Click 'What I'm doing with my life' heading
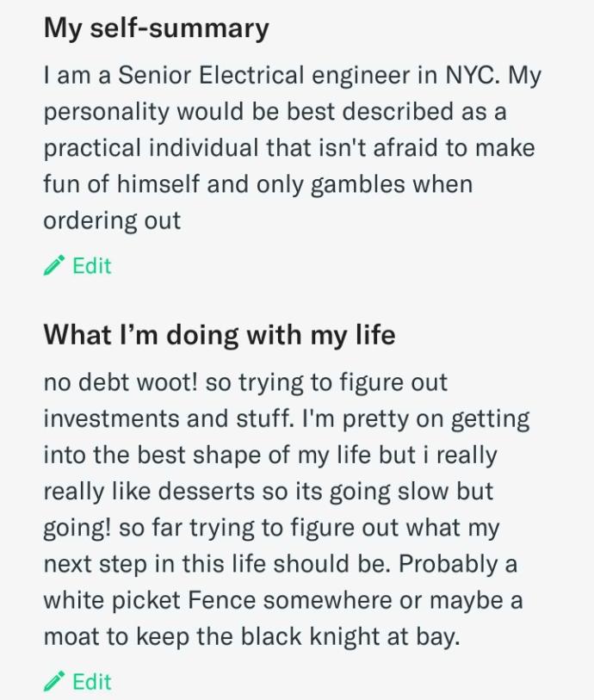 click(220, 334)
